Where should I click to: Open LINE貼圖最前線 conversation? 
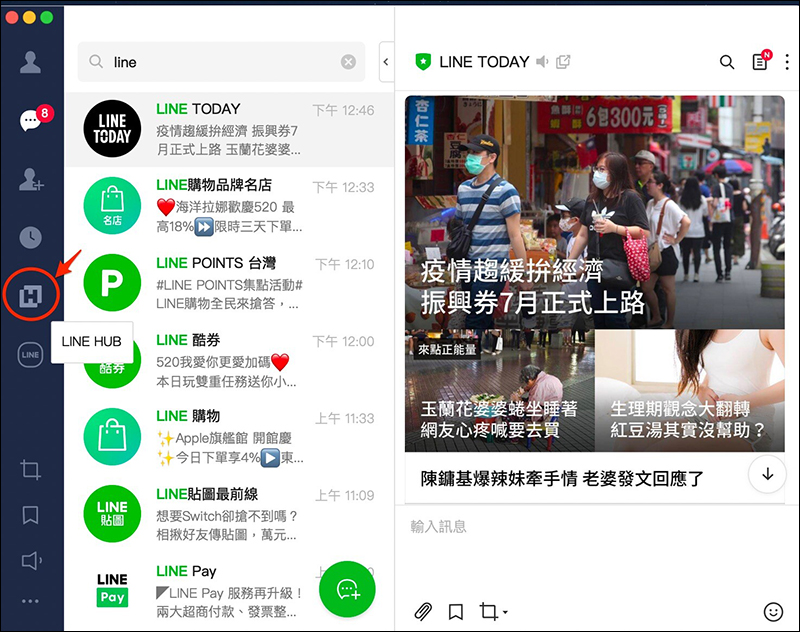click(x=230, y=514)
